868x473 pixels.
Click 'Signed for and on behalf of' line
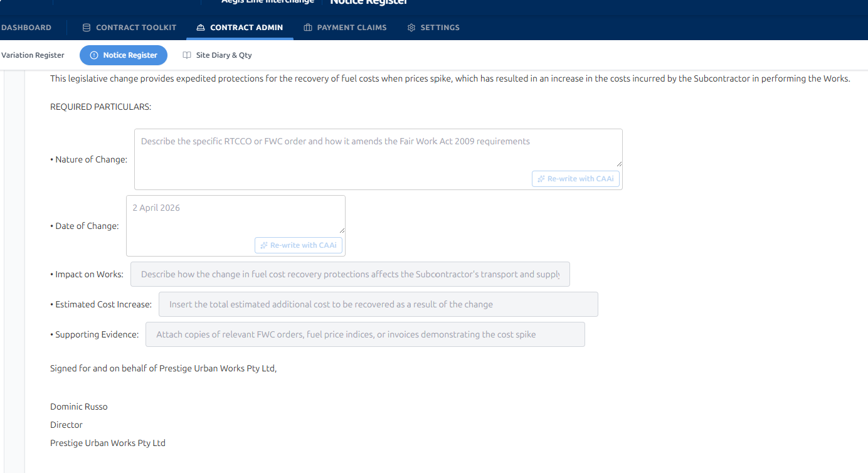(x=164, y=368)
